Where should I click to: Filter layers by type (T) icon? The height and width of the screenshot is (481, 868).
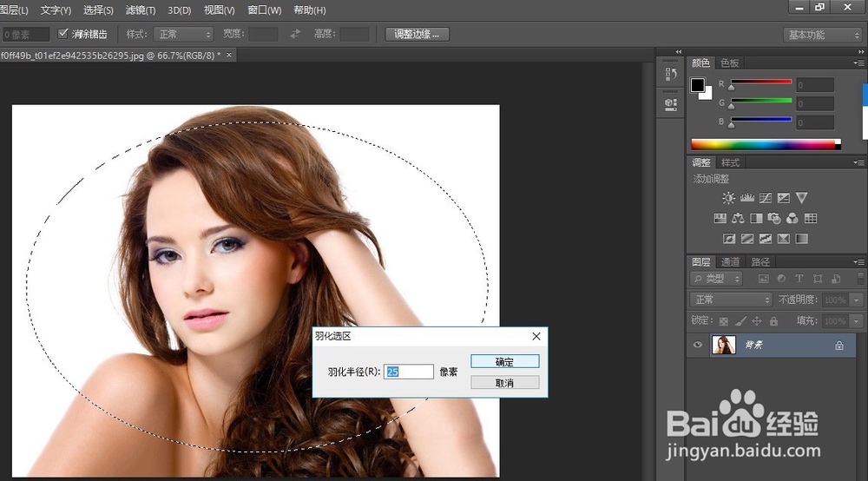click(x=799, y=279)
